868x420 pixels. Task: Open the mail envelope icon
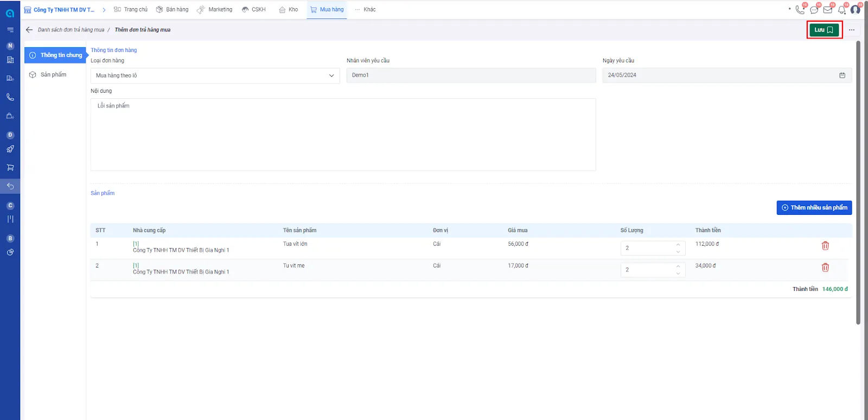click(828, 10)
